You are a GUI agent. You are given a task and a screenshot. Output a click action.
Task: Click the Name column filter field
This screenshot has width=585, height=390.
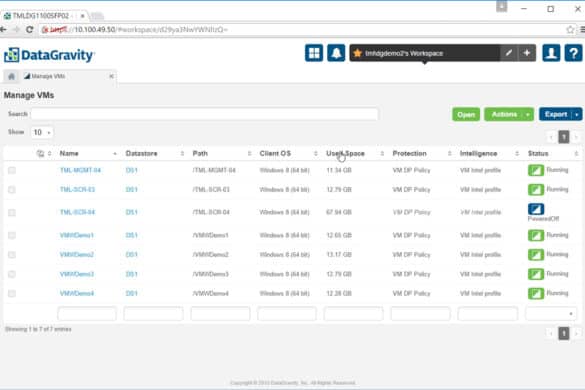point(87,314)
